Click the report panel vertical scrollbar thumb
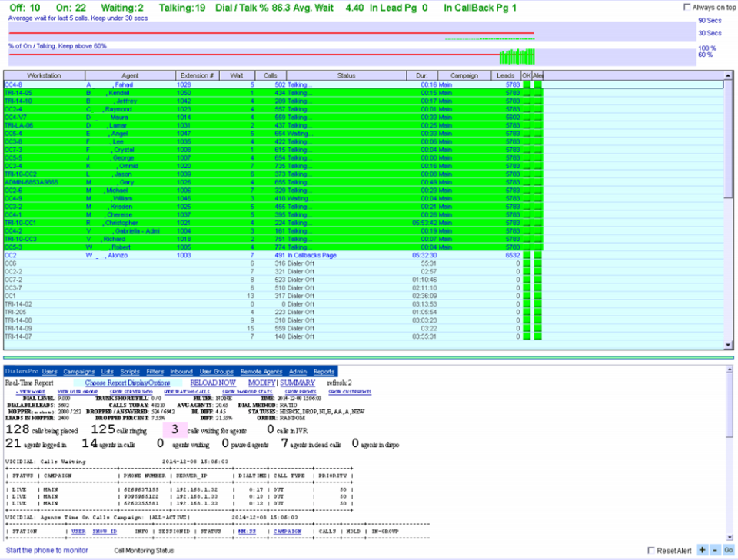This screenshot has width=738, height=560. coord(730,406)
